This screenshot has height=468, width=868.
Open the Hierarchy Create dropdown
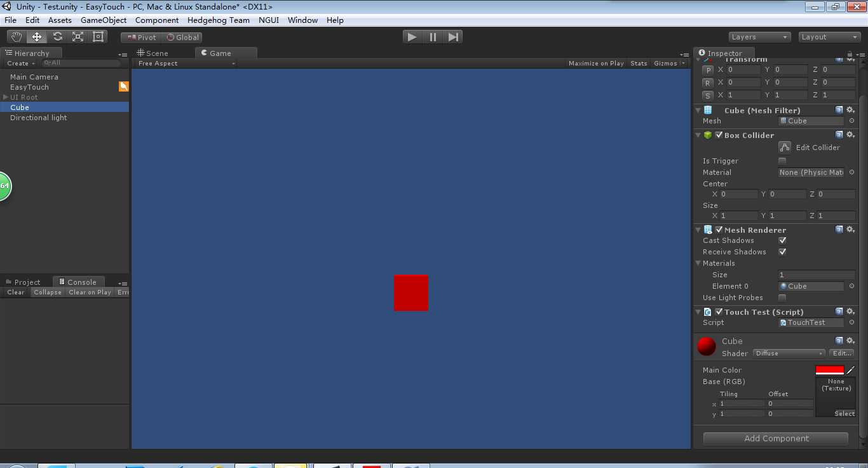click(20, 63)
